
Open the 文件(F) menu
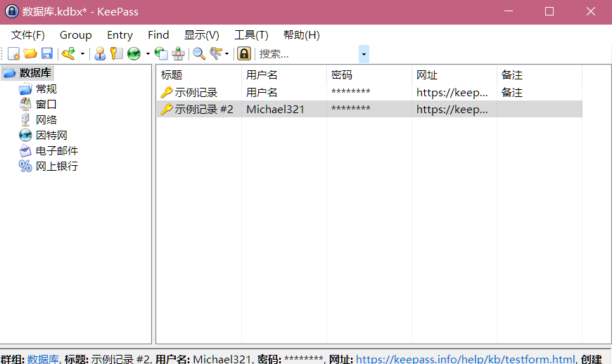(27, 35)
